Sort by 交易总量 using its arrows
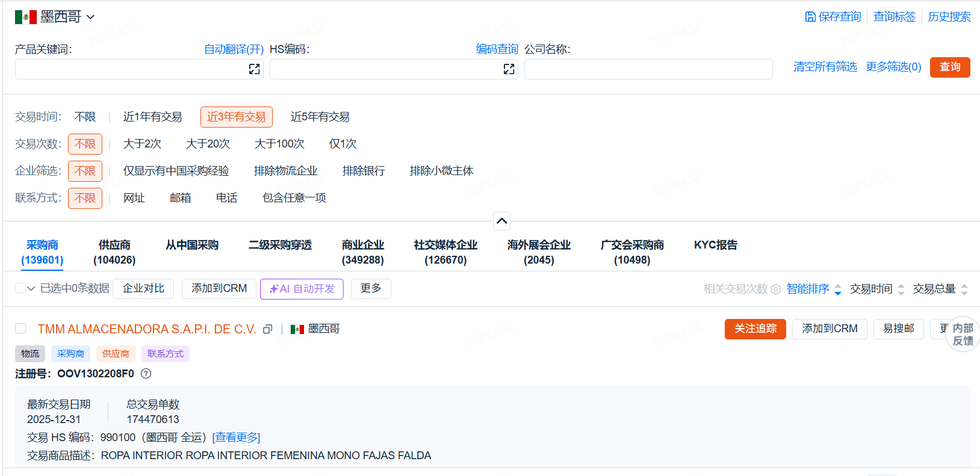980x476 pixels. coord(964,289)
